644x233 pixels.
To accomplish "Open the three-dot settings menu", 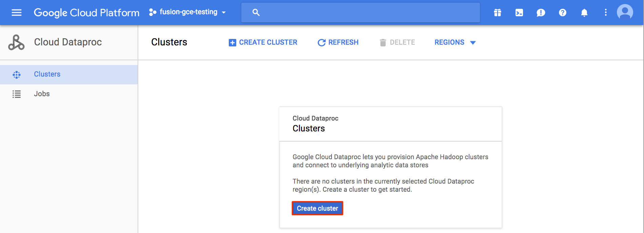I will [x=605, y=13].
